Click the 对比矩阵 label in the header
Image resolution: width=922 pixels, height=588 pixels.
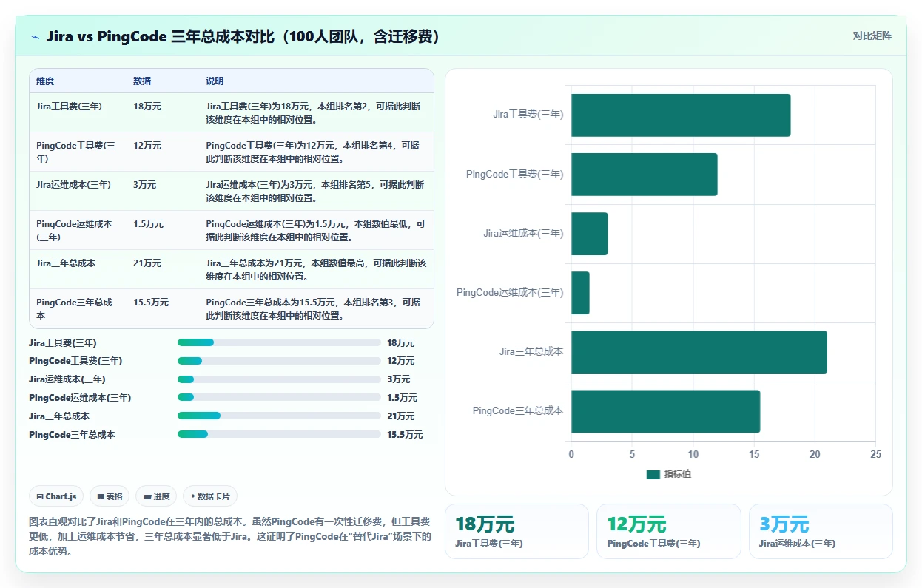coord(872,36)
